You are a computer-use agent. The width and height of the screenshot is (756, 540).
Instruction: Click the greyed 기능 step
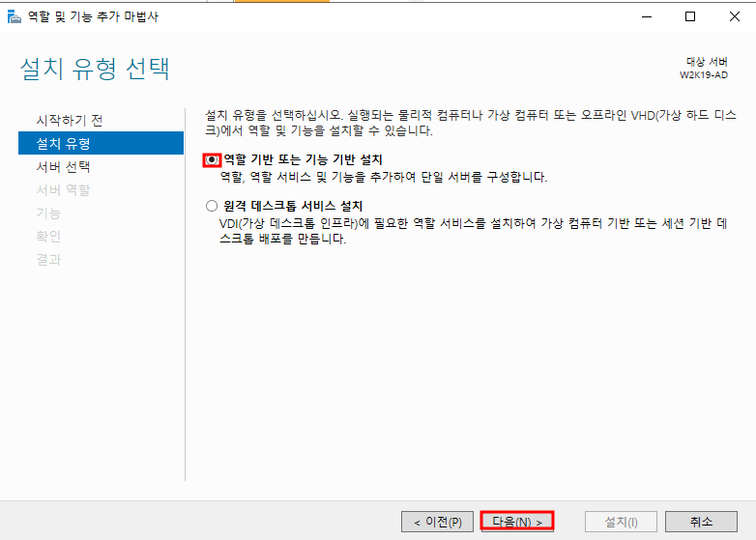[48, 213]
